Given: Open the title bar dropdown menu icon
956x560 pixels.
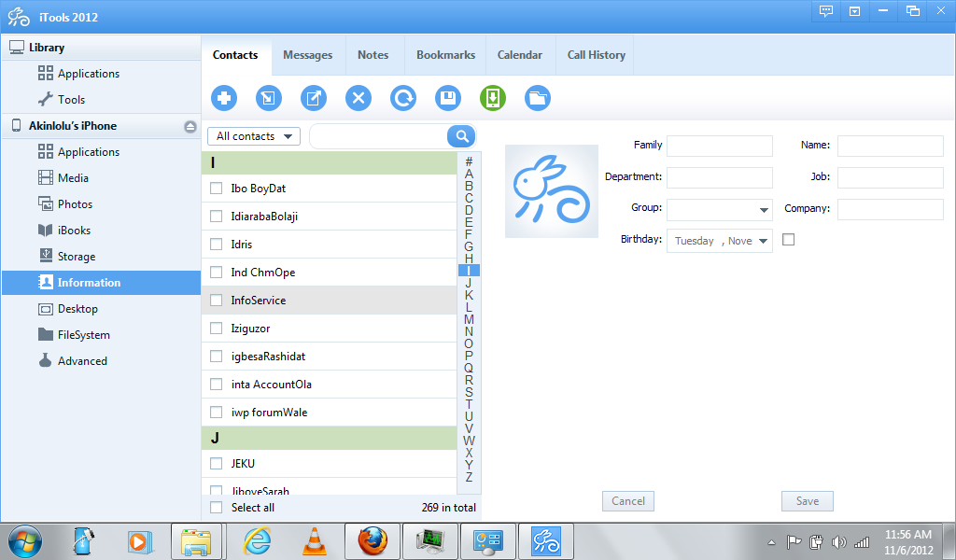Looking at the screenshot, I should (x=855, y=11).
